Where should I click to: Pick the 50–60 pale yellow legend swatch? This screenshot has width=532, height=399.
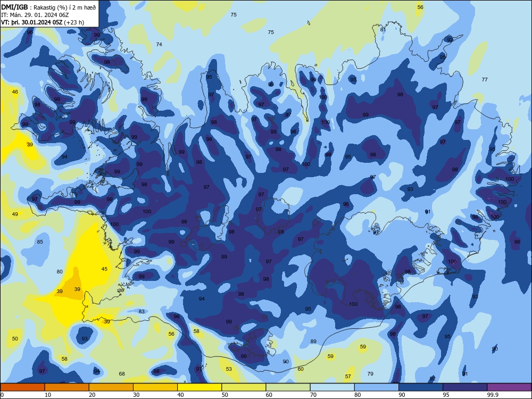point(244,387)
